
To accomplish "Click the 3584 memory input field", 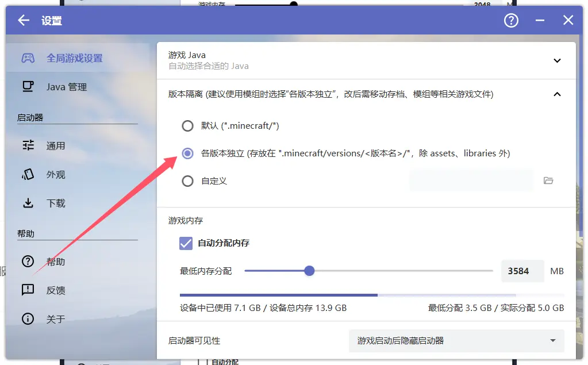I will pos(522,271).
